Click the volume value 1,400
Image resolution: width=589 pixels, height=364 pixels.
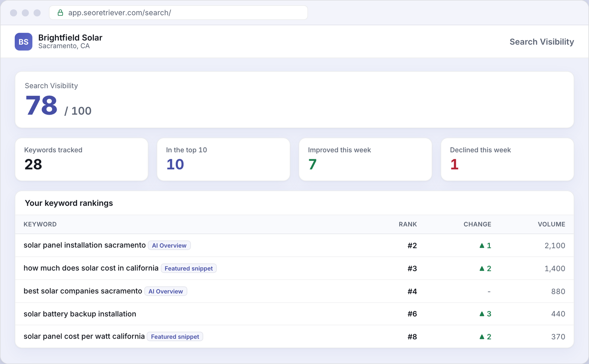coord(555,268)
